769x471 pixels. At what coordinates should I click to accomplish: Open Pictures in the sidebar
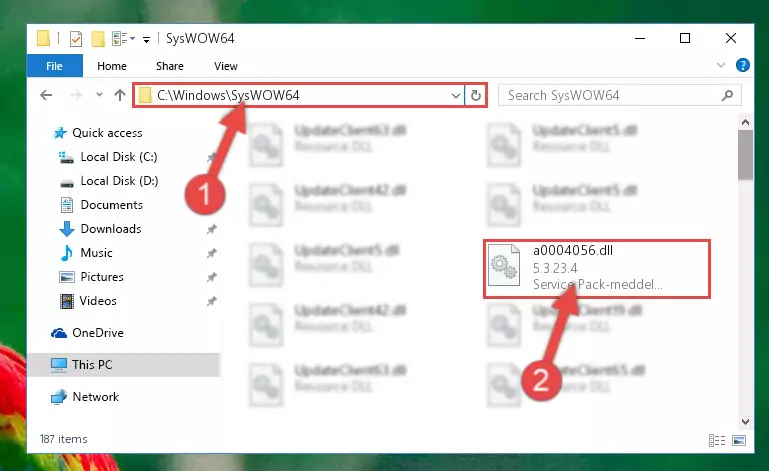click(102, 277)
